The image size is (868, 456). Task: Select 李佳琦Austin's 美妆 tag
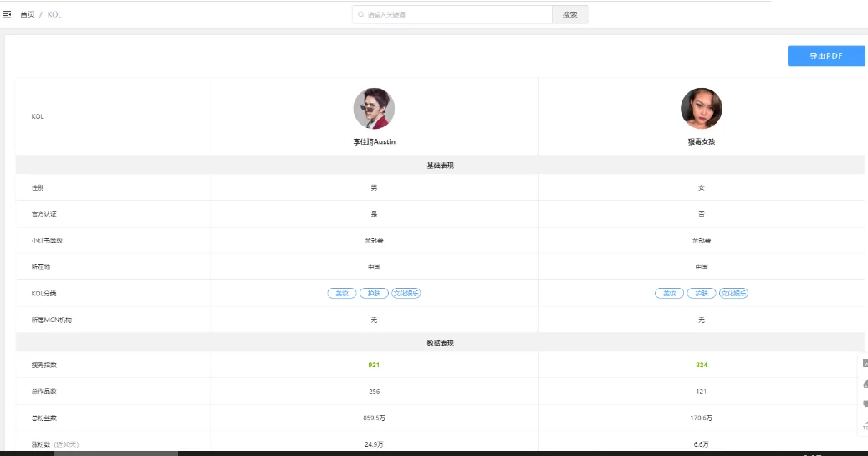point(341,294)
